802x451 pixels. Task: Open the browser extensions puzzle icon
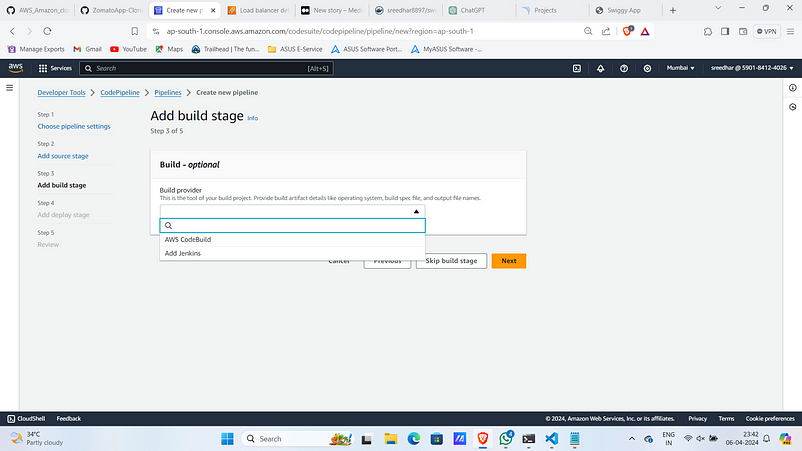coord(708,31)
